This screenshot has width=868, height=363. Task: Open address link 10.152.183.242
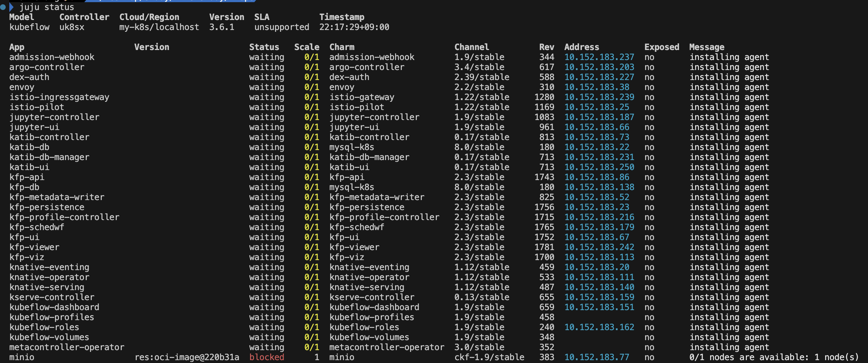[x=599, y=247]
